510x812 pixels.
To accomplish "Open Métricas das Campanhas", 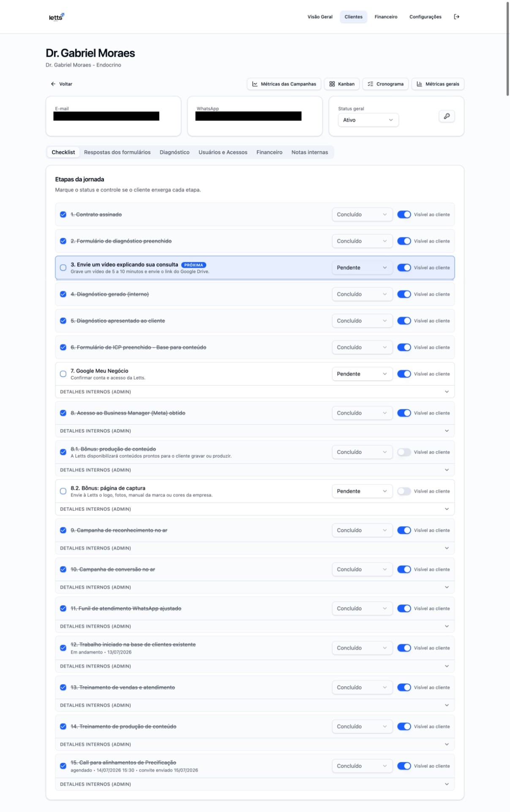I will [x=284, y=84].
